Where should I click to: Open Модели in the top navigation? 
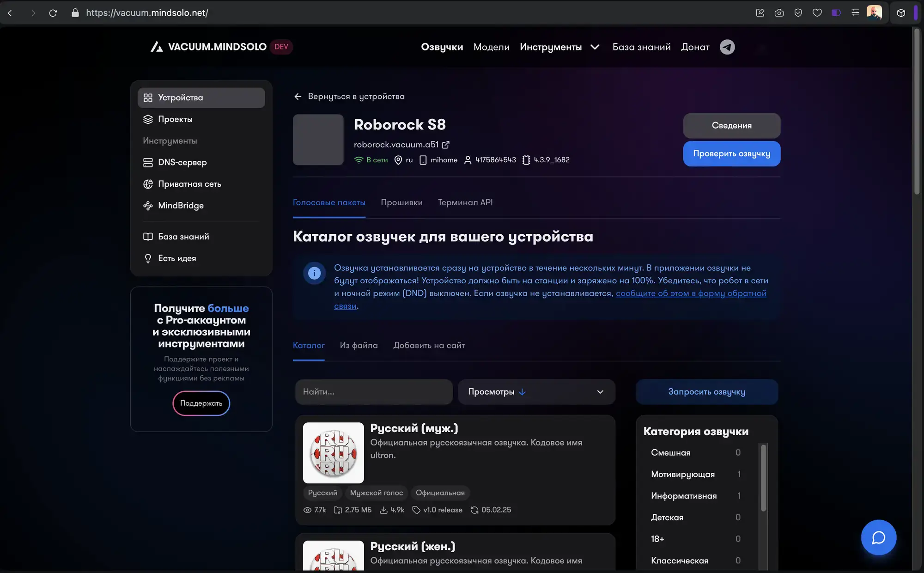point(491,47)
